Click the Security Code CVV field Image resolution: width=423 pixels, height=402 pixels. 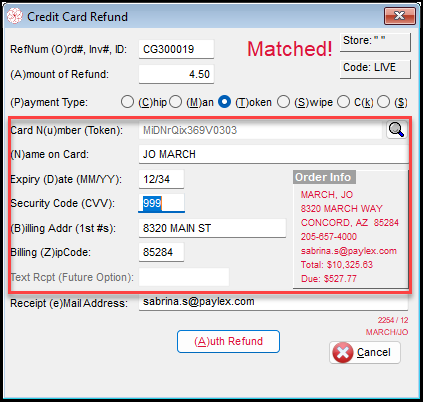coord(161,203)
